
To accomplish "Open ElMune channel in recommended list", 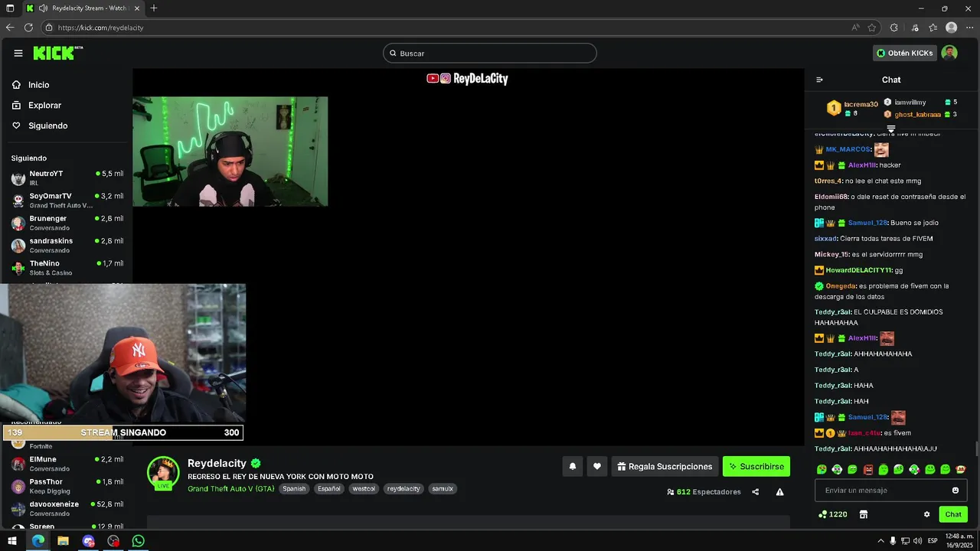I will pyautogui.click(x=67, y=464).
